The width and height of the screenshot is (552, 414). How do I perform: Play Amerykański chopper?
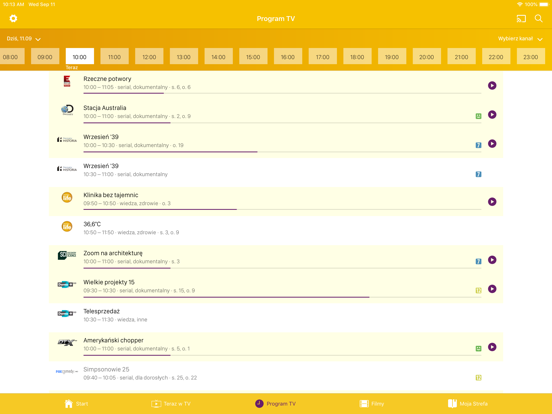point(492,347)
